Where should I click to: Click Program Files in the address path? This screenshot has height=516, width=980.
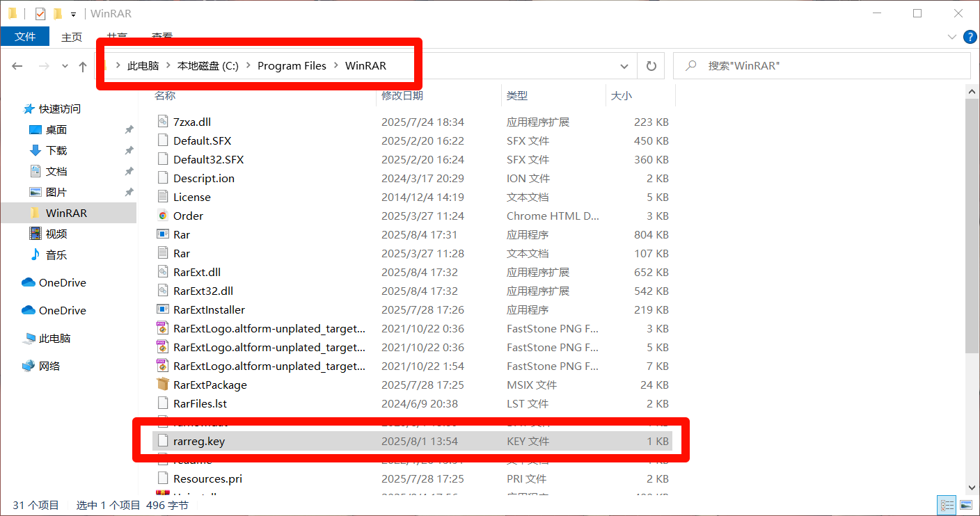(x=292, y=66)
